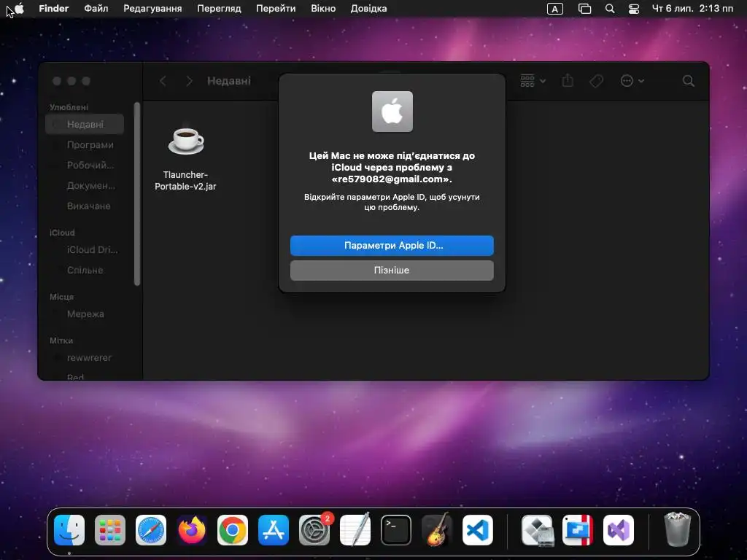Open GarageBand from the Dock
The height and width of the screenshot is (560, 747).
437,530
